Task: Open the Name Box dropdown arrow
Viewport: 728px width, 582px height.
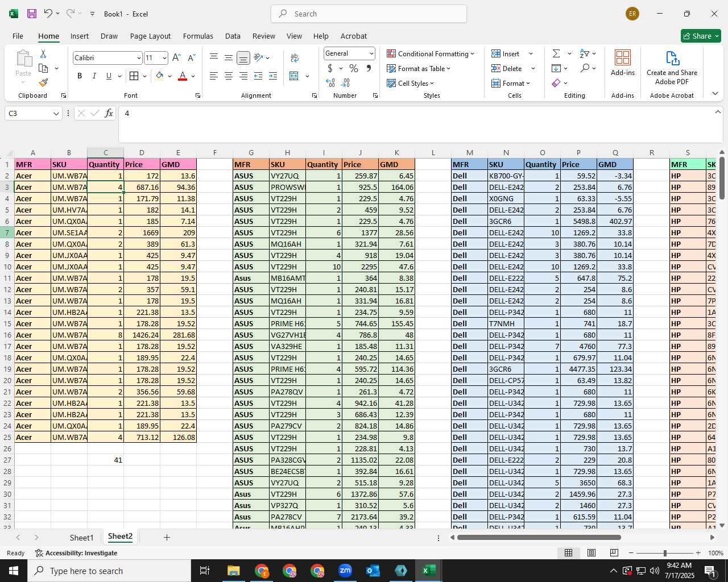Action: point(56,114)
